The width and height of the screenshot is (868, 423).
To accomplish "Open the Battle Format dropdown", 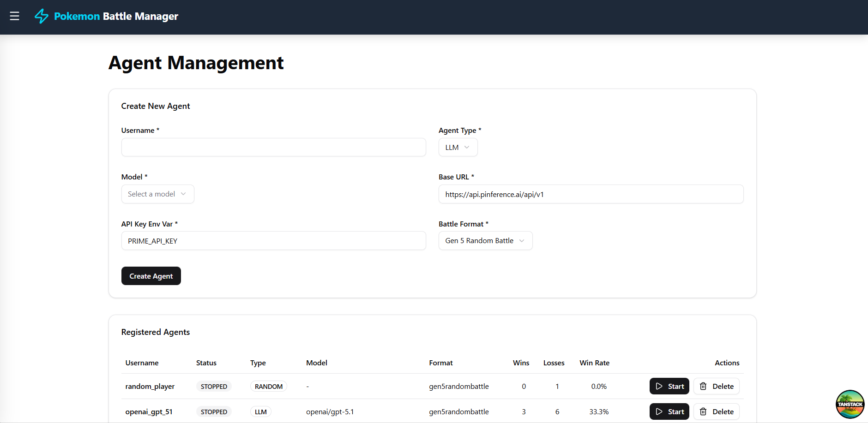I will [x=485, y=241].
